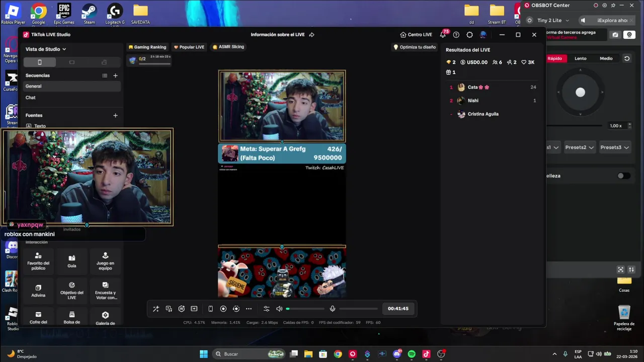Open the Gaming Ranking tab
The height and width of the screenshot is (362, 644).
(x=147, y=47)
